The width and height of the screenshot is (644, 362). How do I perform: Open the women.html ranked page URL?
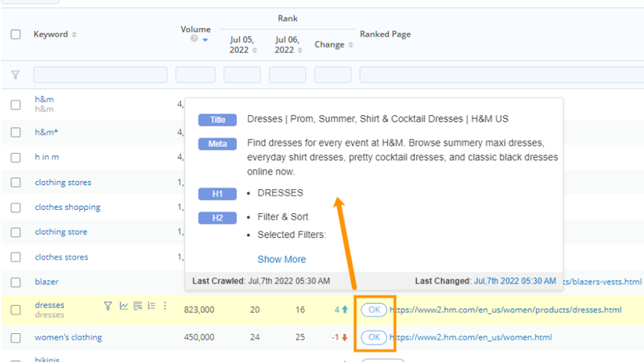click(471, 337)
